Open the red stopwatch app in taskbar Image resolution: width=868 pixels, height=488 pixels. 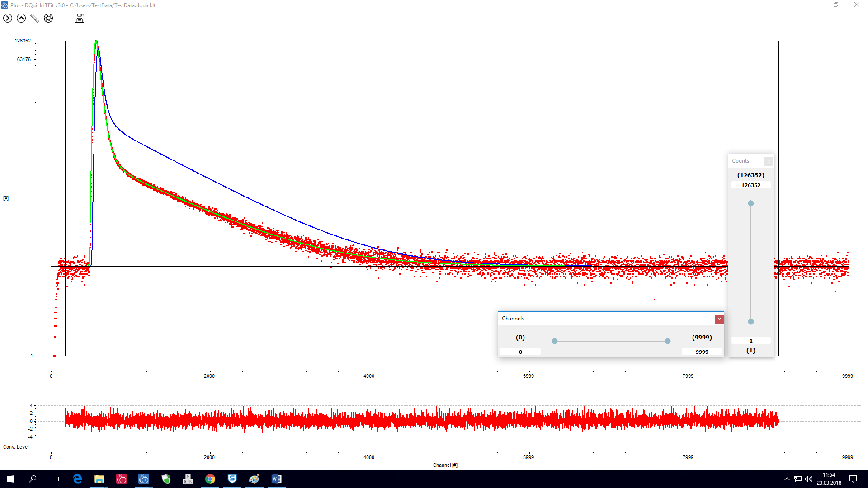point(122,479)
